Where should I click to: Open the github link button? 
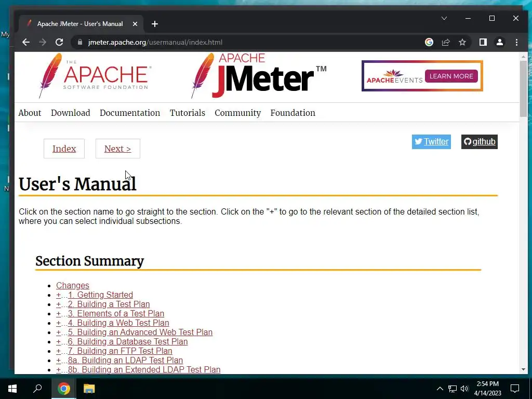coord(479,141)
